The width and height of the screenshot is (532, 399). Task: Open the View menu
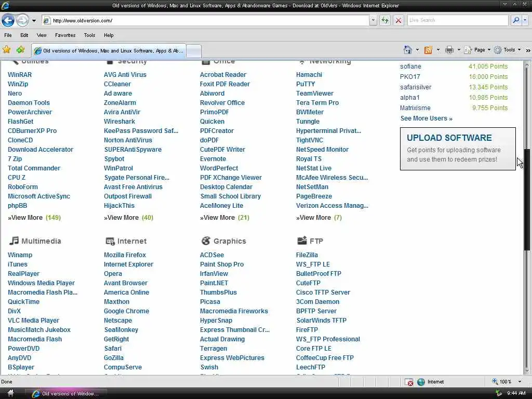[42, 35]
